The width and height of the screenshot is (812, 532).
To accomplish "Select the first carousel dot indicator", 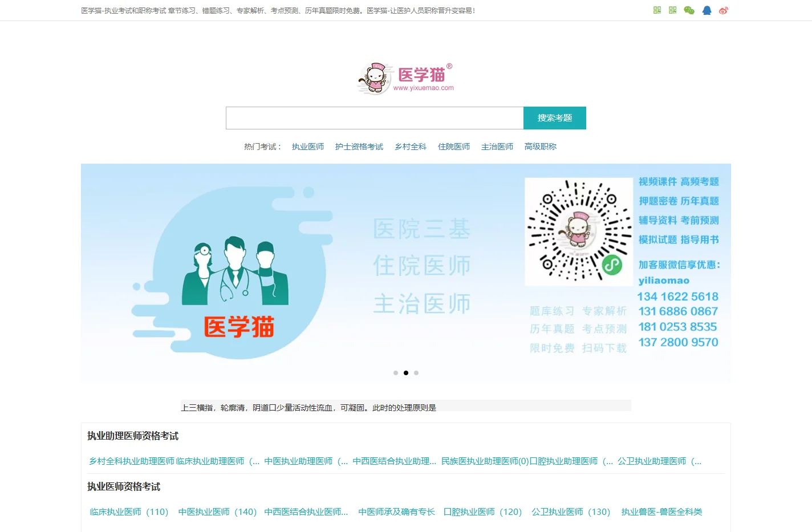I will (x=396, y=373).
